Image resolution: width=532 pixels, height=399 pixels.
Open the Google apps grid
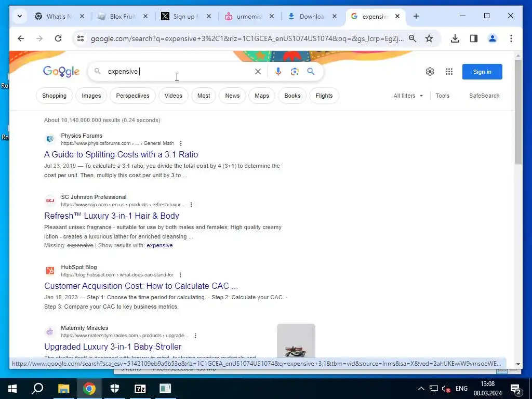(449, 72)
